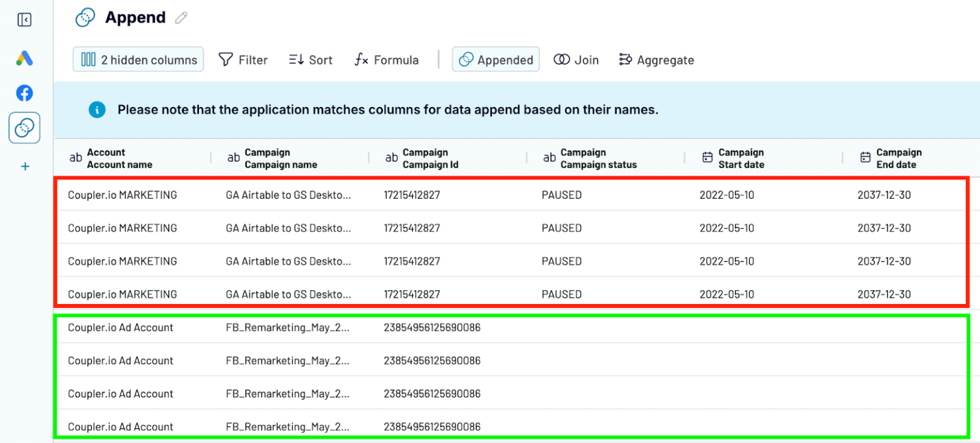Open the Sort options
Image resolution: width=980 pixels, height=443 pixels.
(x=311, y=60)
